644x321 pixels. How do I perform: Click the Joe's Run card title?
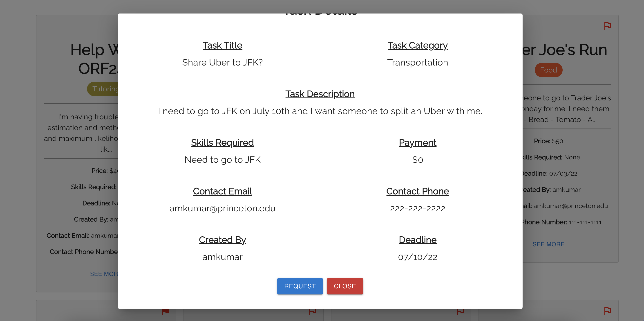(564, 50)
